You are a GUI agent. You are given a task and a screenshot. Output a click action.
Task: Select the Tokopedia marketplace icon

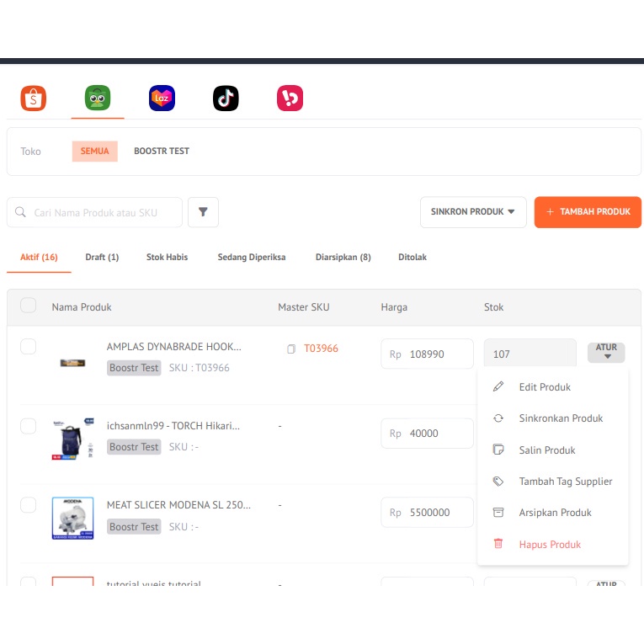(98, 98)
